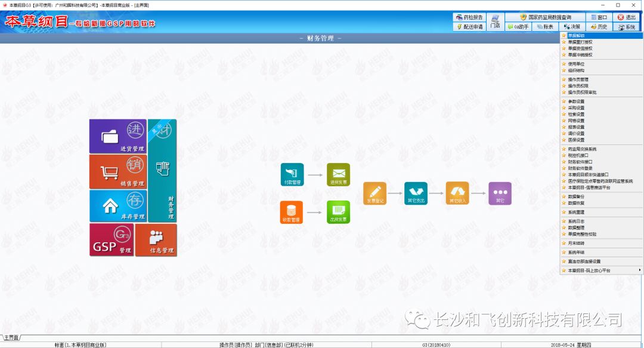Click the 付款管理 payment icon
Image resolution: width=644 pixels, height=348 pixels.
292,174
